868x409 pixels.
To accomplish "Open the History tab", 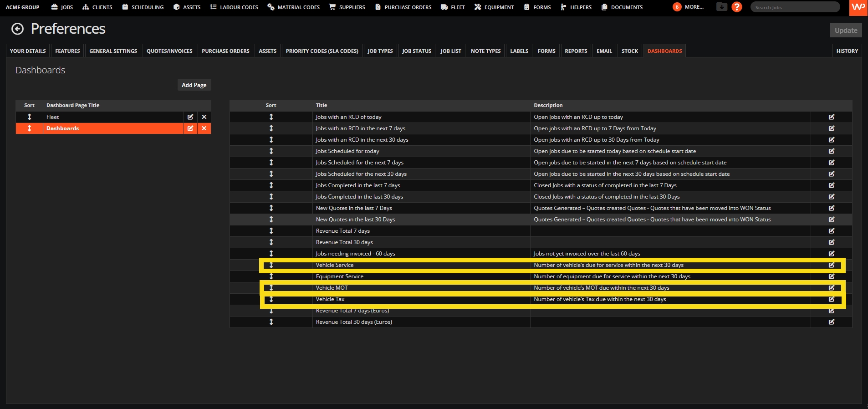I will [x=847, y=51].
